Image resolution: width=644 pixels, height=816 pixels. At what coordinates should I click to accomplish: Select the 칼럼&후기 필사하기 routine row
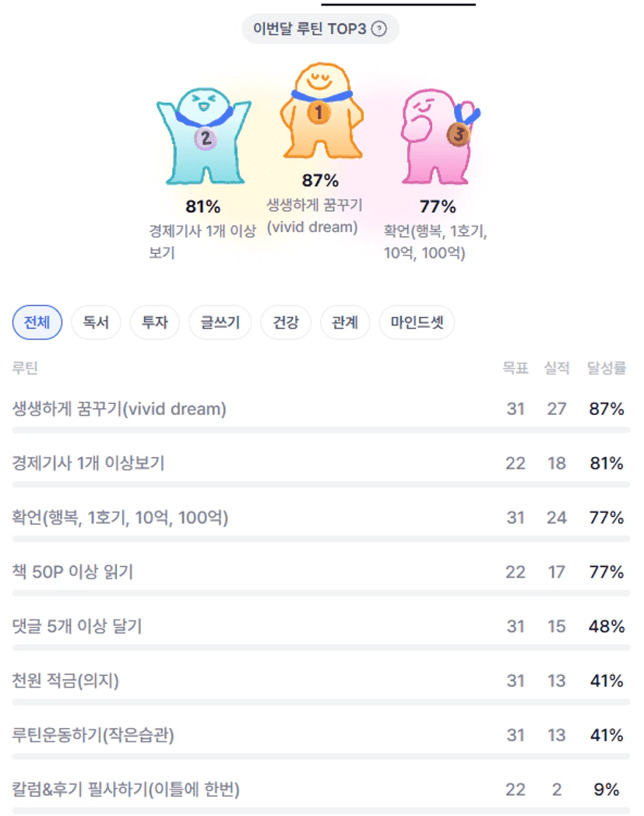point(126,790)
